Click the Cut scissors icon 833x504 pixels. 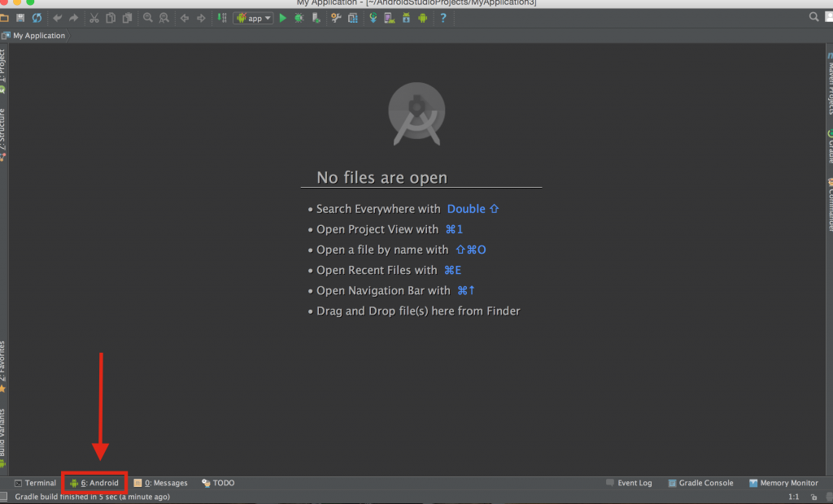(x=94, y=18)
